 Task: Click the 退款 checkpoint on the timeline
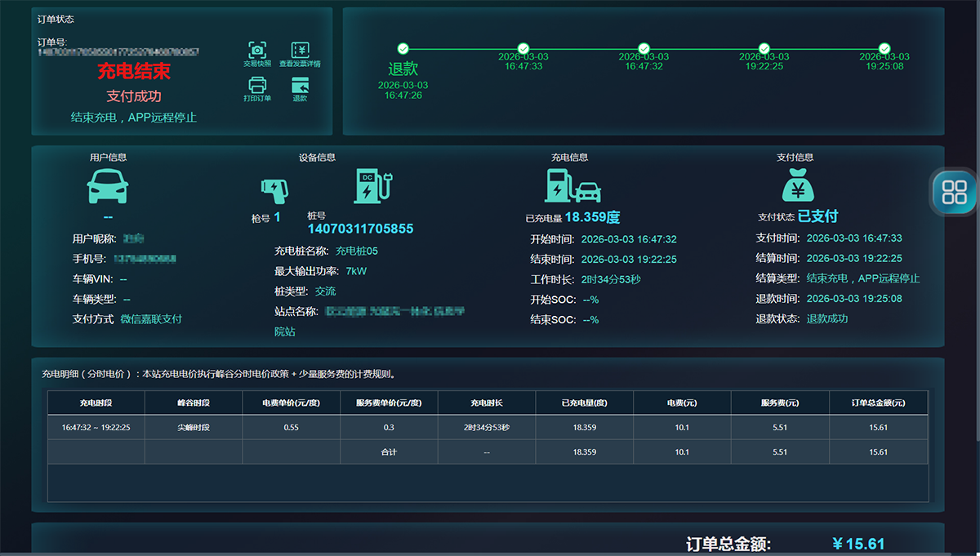(x=403, y=47)
